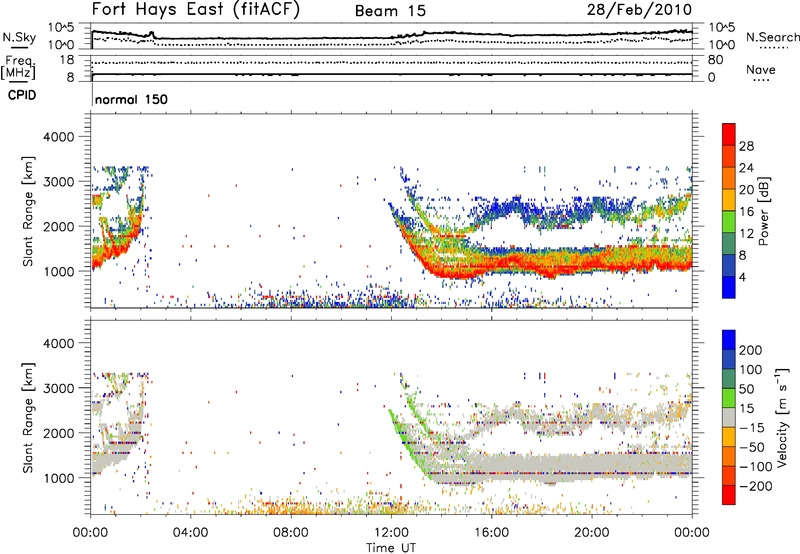The height and width of the screenshot is (554, 800).
Task: Click the '16:00' time axis tick label
Action: click(491, 533)
